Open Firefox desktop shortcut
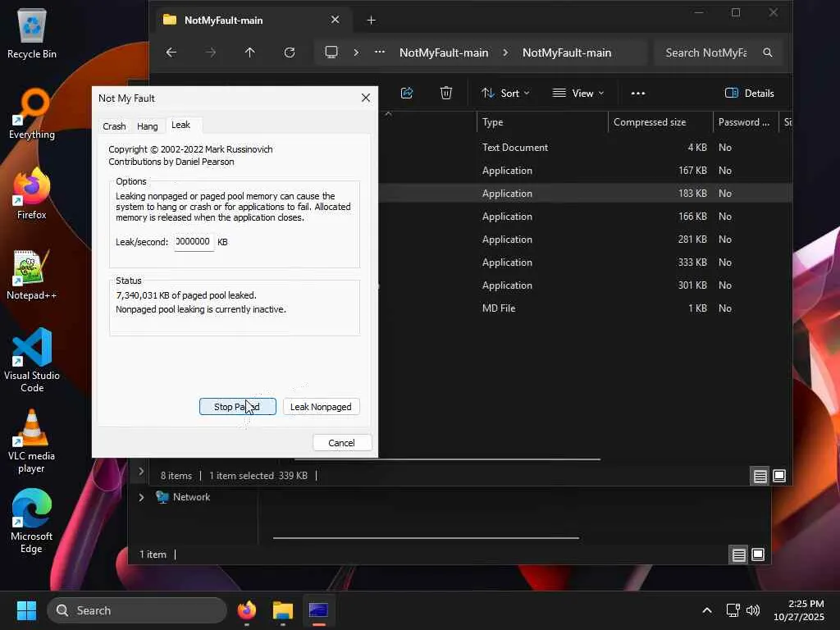840x630 pixels. click(x=32, y=194)
